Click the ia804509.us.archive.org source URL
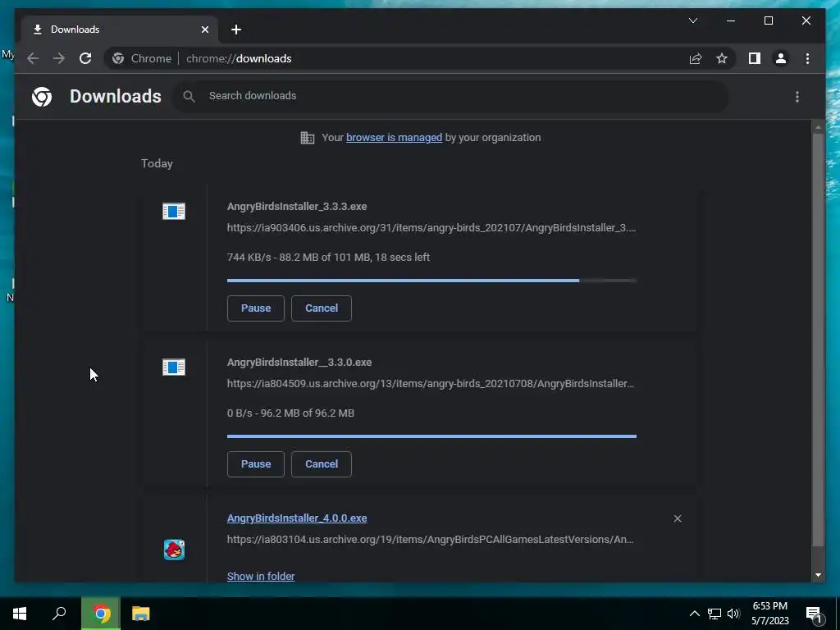 click(430, 384)
